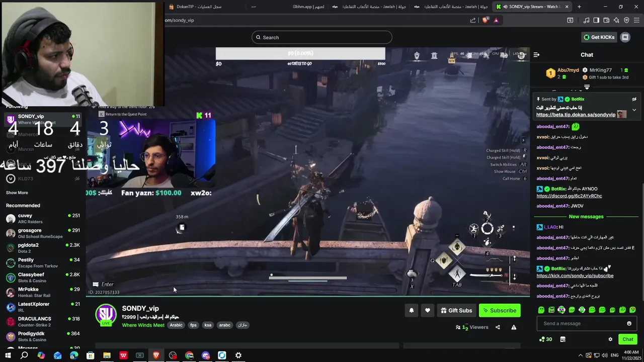Unpin or hide pinned message icon
Image resolution: width=644 pixels, height=362 pixels.
click(x=634, y=99)
